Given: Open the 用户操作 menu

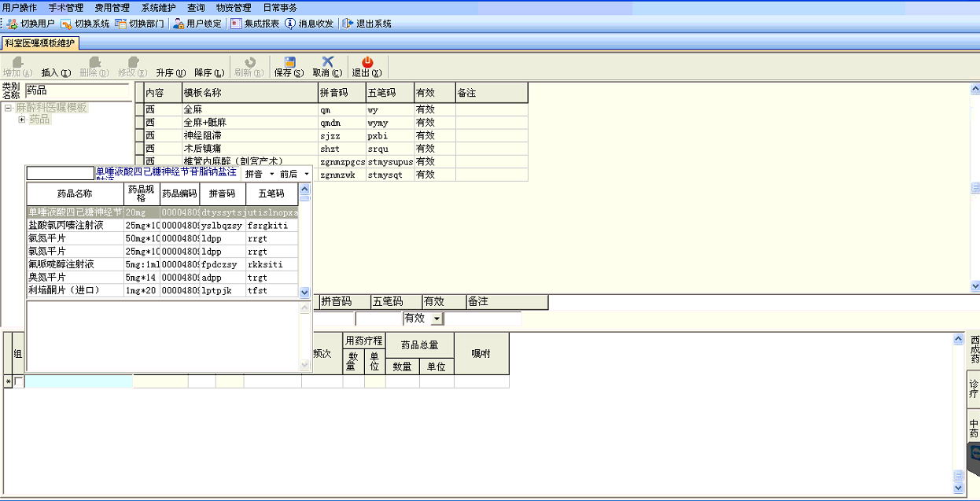Looking at the screenshot, I should pos(20,7).
